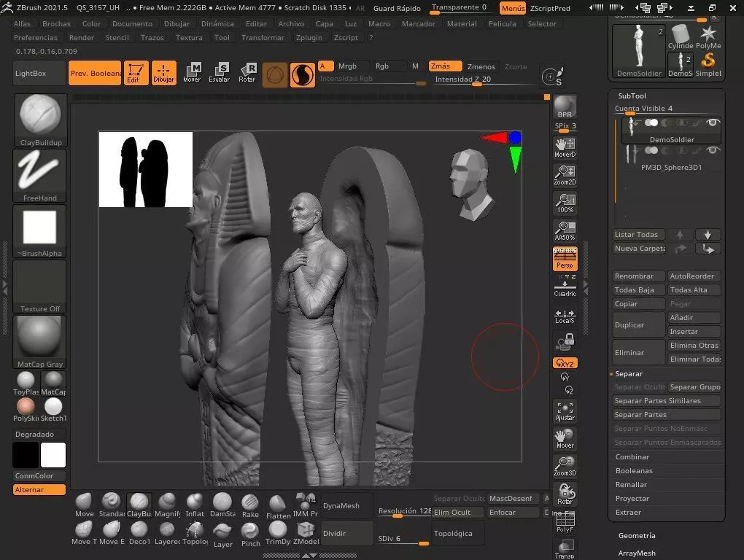Open the Preferencias menu
Screen dimensions: 744x560
(x=36, y=37)
